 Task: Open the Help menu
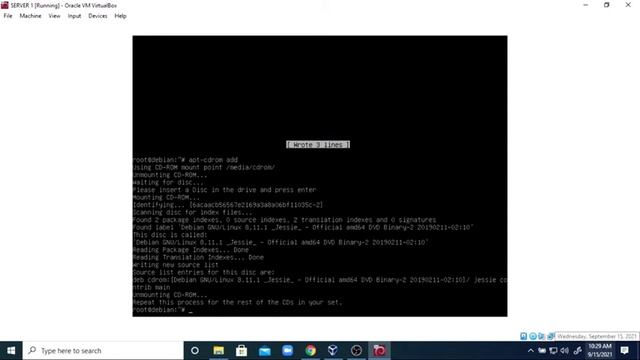click(x=120, y=16)
